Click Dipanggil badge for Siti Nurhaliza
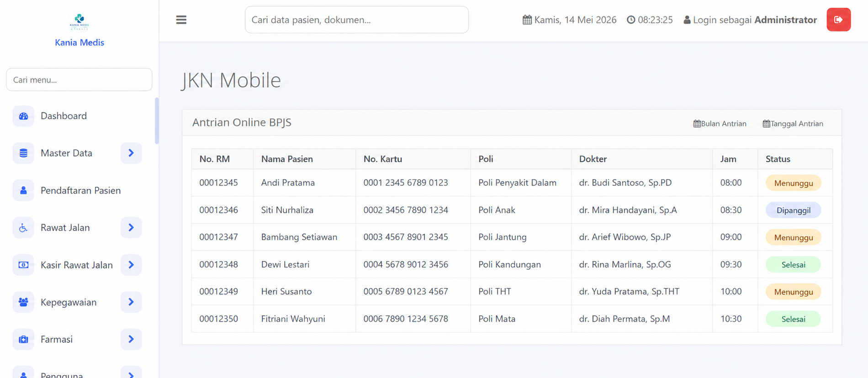The width and height of the screenshot is (868, 378). (x=793, y=210)
